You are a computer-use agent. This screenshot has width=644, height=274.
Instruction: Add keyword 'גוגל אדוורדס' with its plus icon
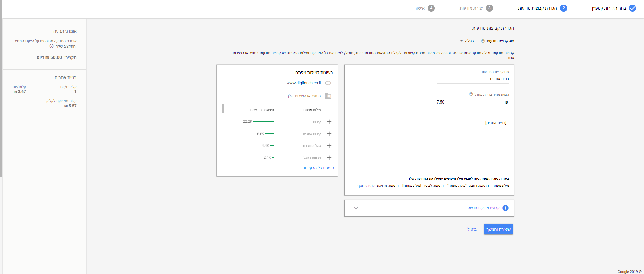329,146
